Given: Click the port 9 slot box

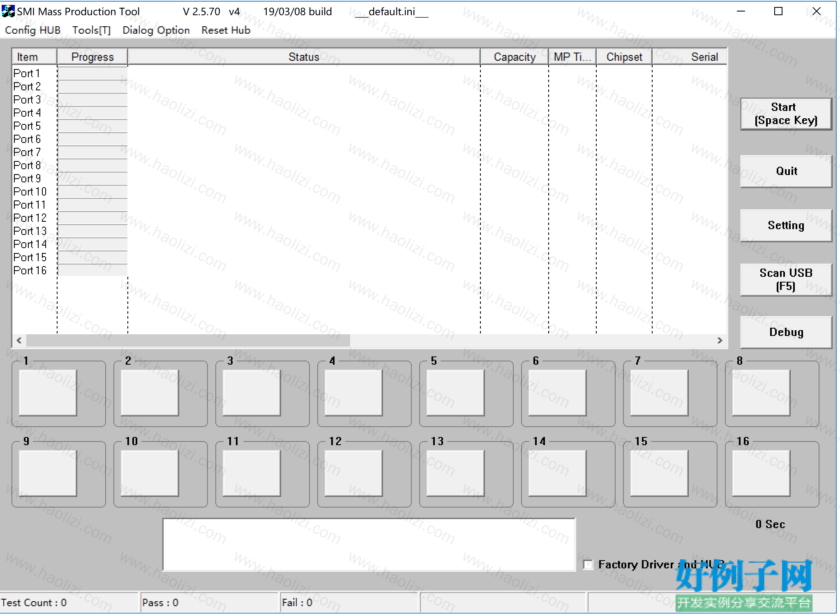Looking at the screenshot, I should 48,473.
